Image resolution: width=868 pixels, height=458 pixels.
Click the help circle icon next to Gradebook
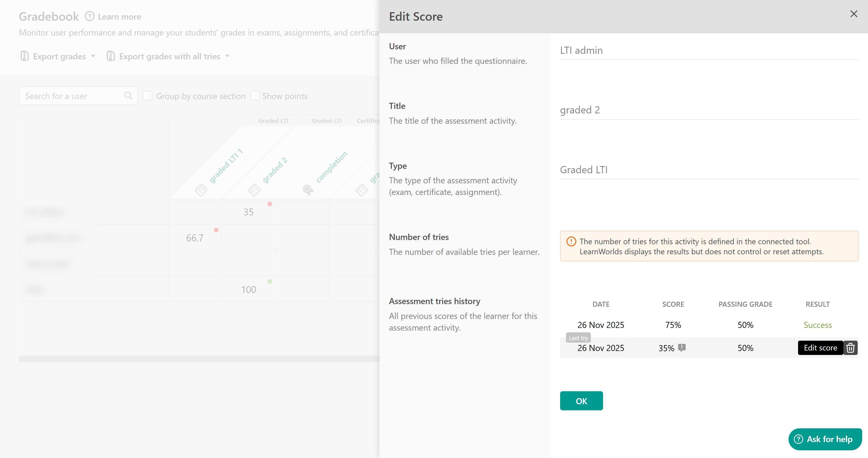click(89, 16)
